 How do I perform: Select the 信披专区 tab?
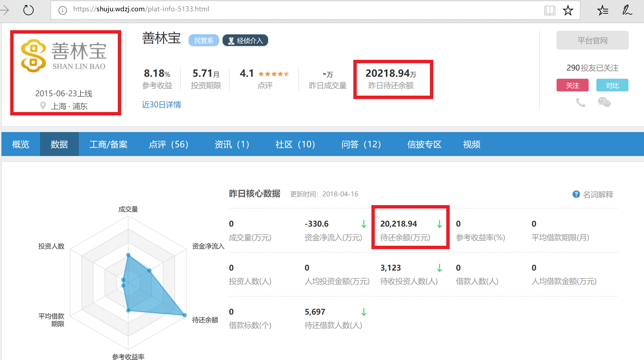[x=424, y=144]
